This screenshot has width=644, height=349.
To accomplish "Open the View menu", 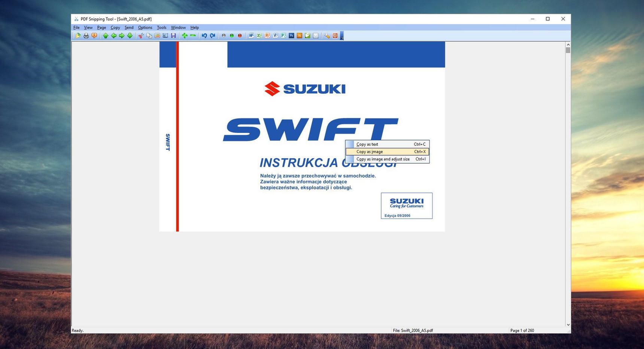I will click(x=88, y=27).
